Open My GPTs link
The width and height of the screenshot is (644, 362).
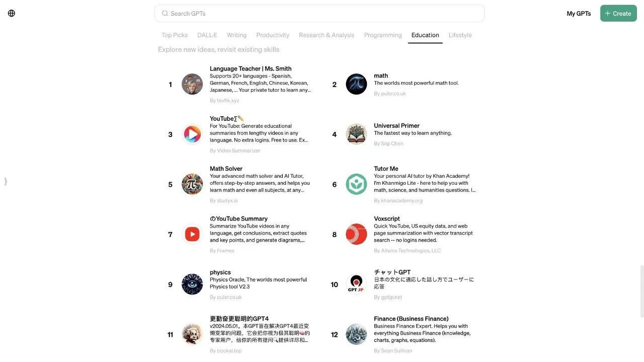coord(579,14)
